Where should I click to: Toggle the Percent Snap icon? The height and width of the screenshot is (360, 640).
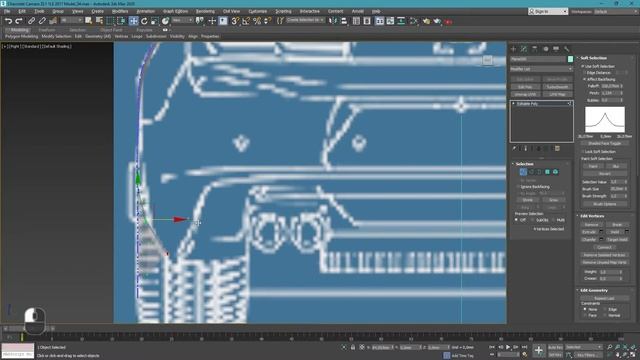[257, 21]
